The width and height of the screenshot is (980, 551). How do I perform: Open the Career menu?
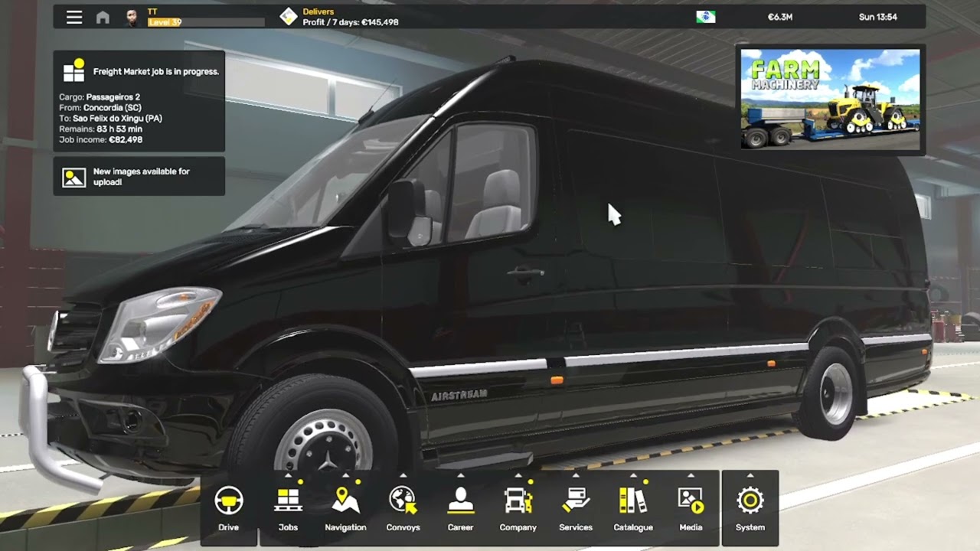[460, 509]
